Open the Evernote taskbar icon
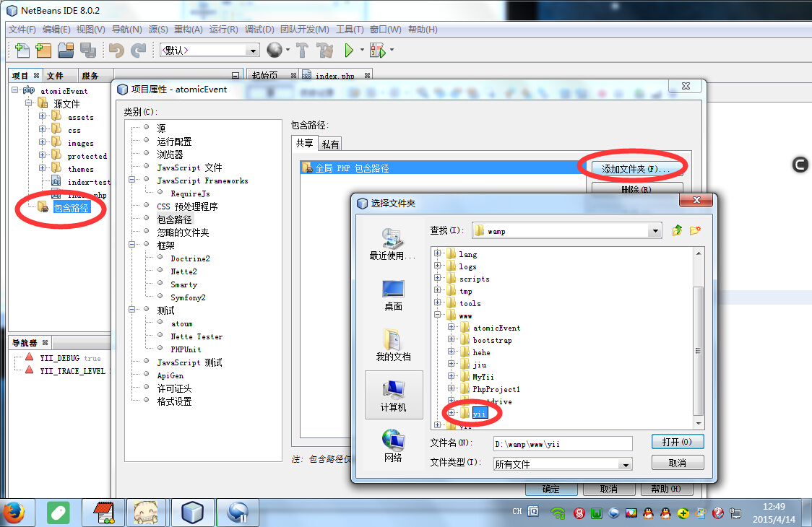The width and height of the screenshot is (812, 527). [59, 513]
